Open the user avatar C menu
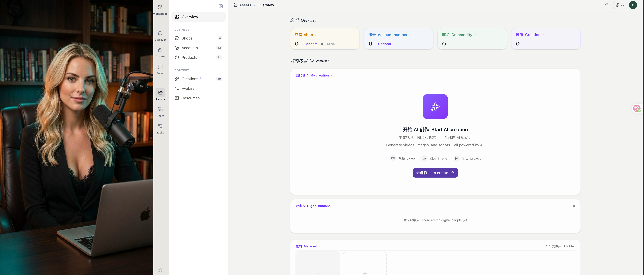 click(633, 5)
